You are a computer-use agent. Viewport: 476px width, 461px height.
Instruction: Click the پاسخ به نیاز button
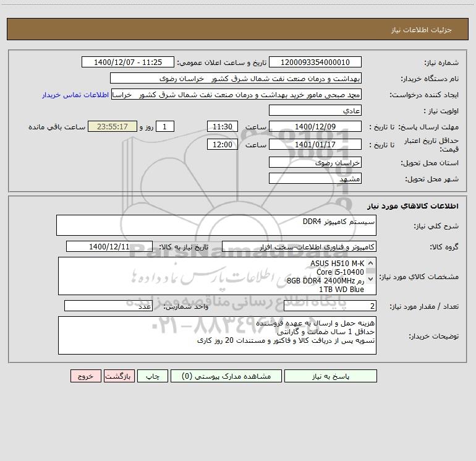tap(331, 376)
